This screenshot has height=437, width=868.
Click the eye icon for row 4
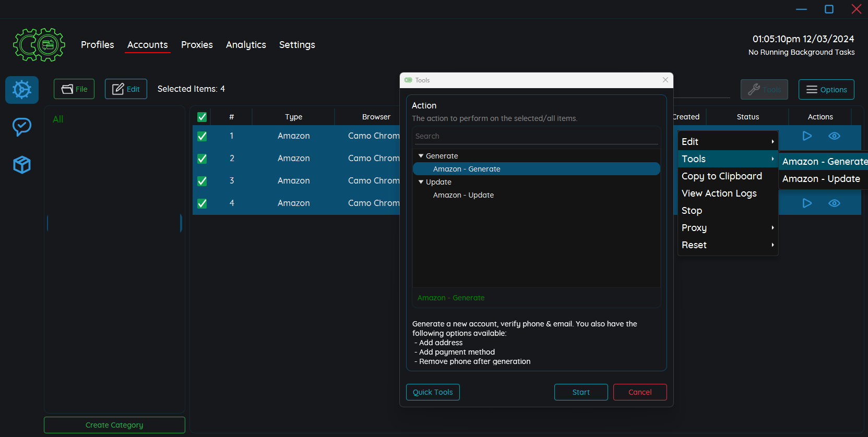834,203
